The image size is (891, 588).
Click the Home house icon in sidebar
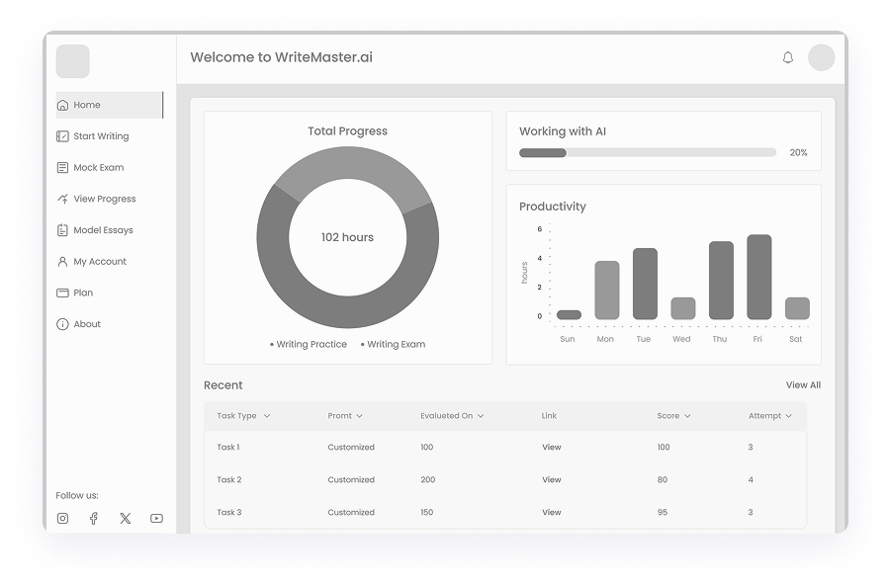pyautogui.click(x=62, y=105)
